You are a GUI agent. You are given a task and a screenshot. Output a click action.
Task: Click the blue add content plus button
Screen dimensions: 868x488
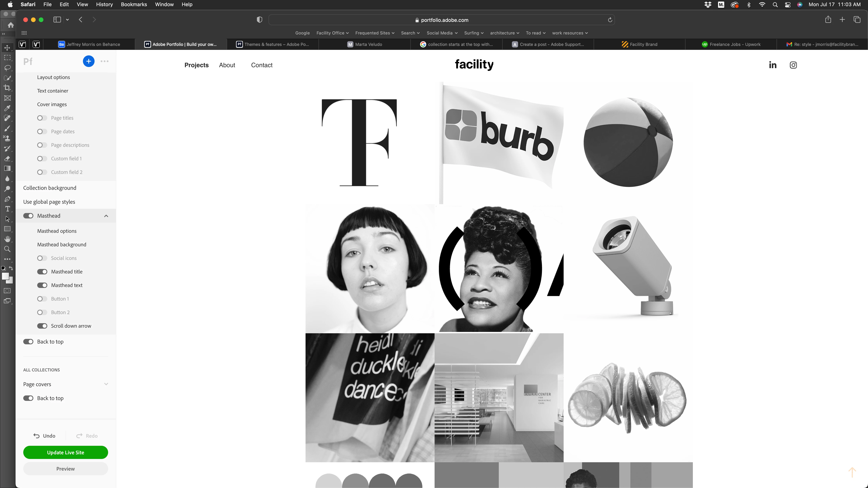(x=89, y=61)
